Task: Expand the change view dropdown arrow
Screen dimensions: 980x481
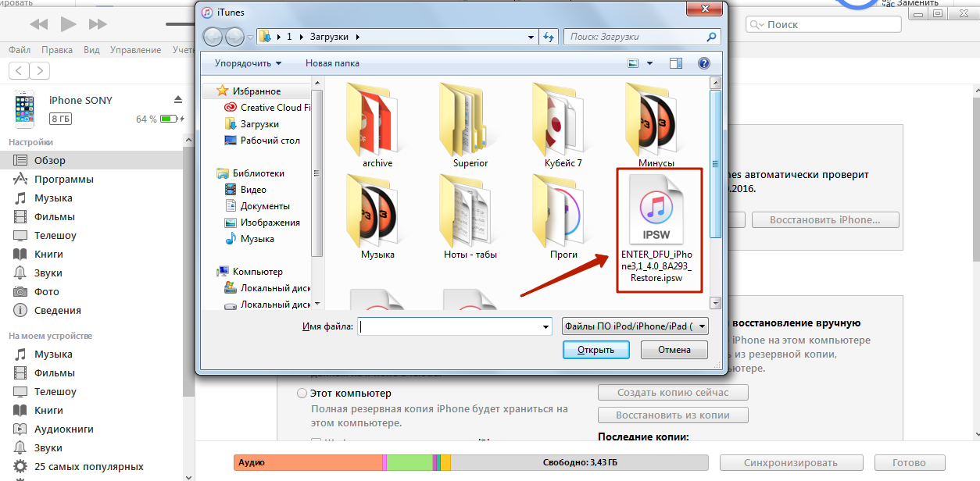Action: (649, 63)
